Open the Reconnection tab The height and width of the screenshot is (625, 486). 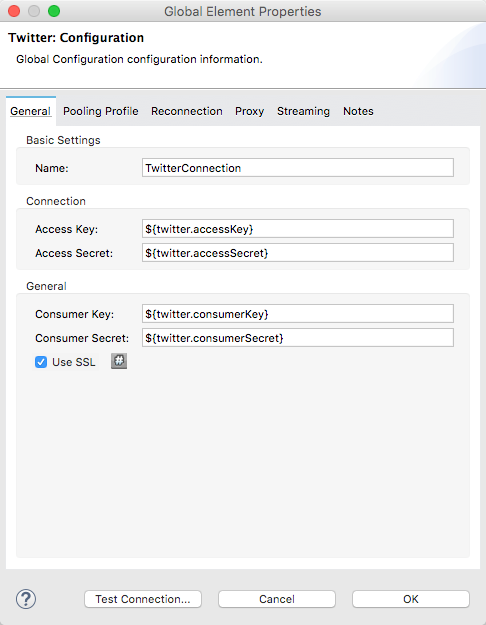187,111
